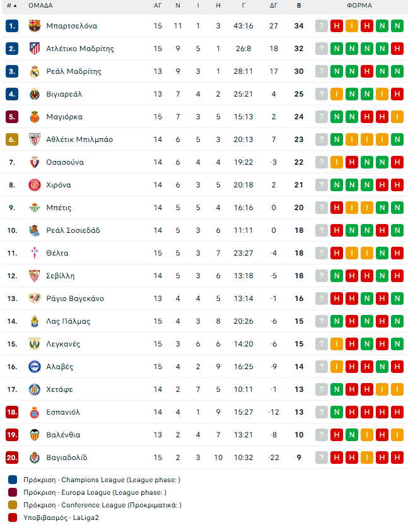Image resolution: width=408 pixels, height=532 pixels.
Task: Click the Atlético Madrid club crest
Action: pyautogui.click(x=34, y=49)
